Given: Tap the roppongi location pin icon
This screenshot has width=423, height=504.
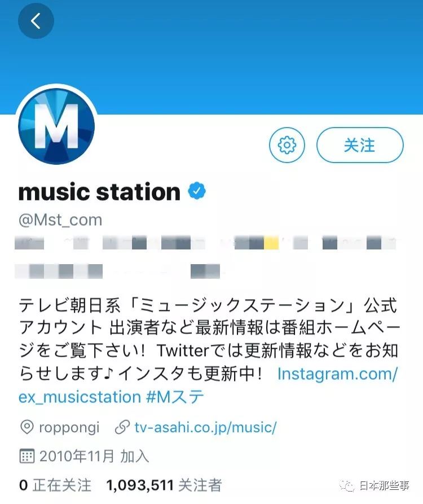Looking at the screenshot, I should [27, 427].
